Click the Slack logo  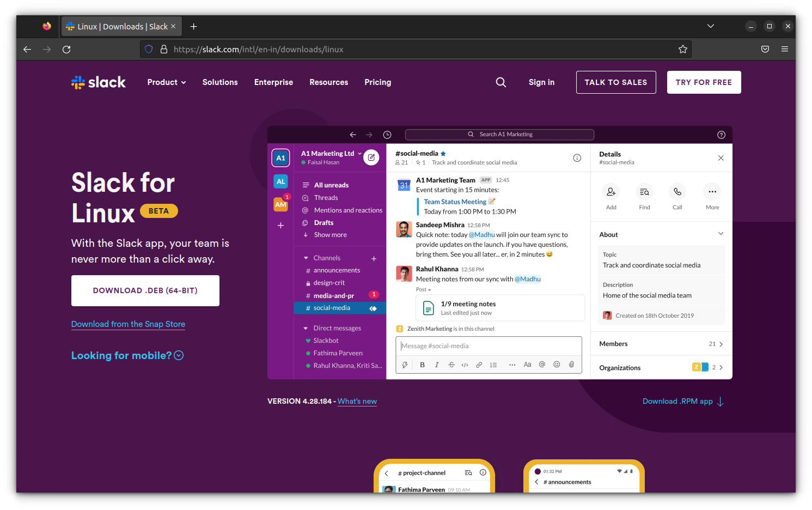99,82
